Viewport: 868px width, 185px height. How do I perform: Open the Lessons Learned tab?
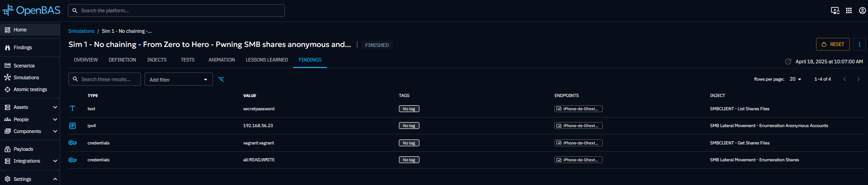267,60
